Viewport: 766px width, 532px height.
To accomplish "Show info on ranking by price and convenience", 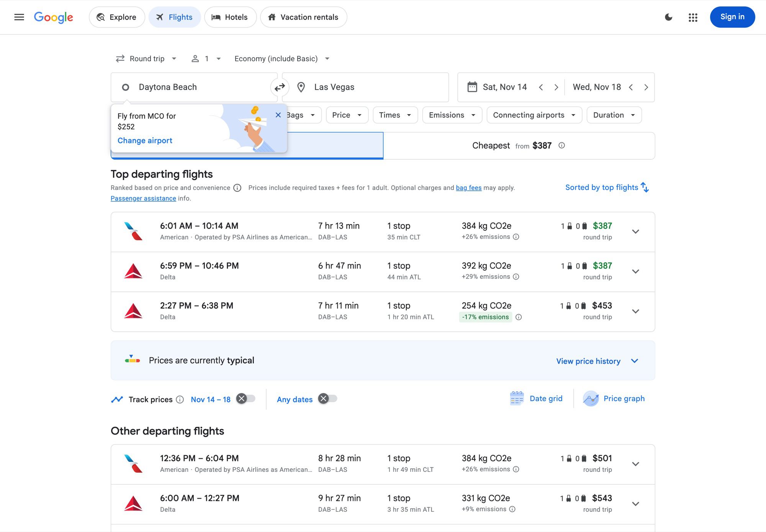I will pos(237,188).
